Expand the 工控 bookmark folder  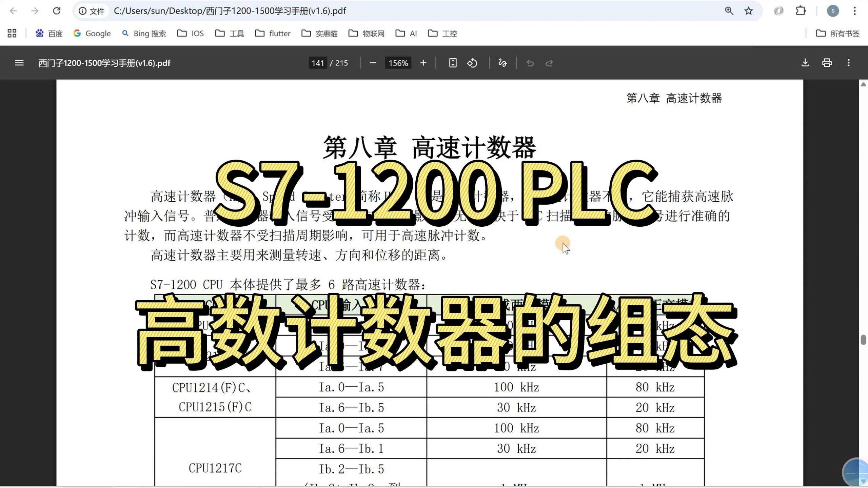[442, 33]
